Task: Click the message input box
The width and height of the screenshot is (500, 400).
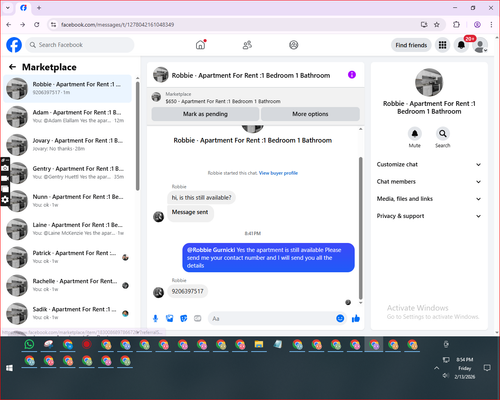Action: [272, 319]
